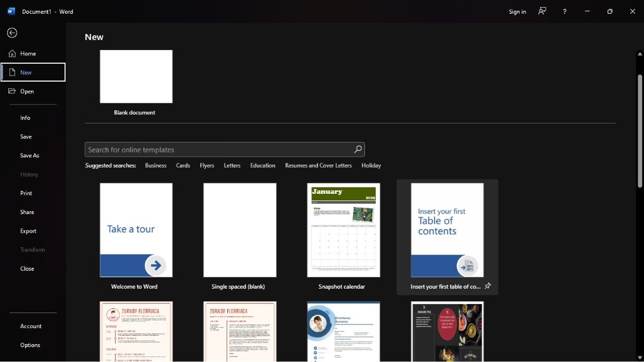Open the Account page
Screen dimensions: 644x362
(31, 326)
